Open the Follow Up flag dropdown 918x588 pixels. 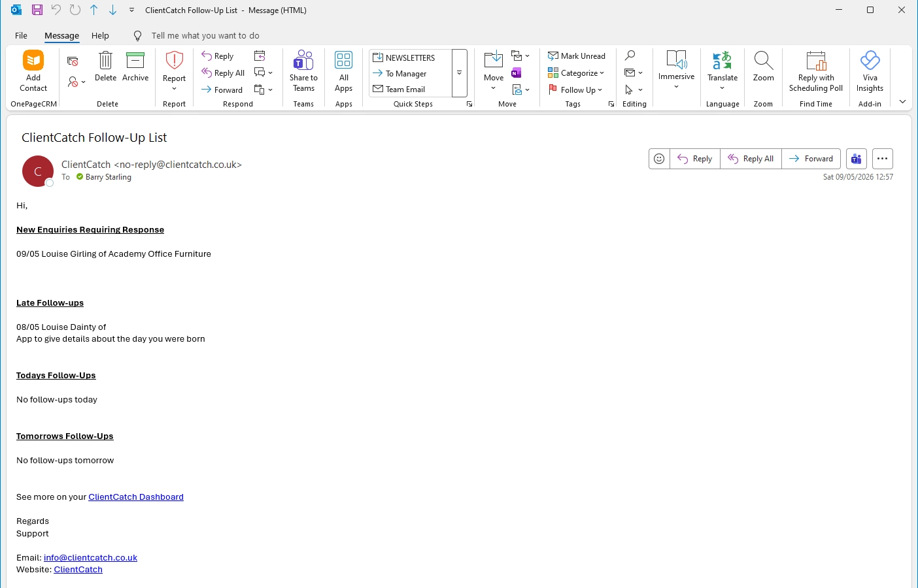point(575,90)
